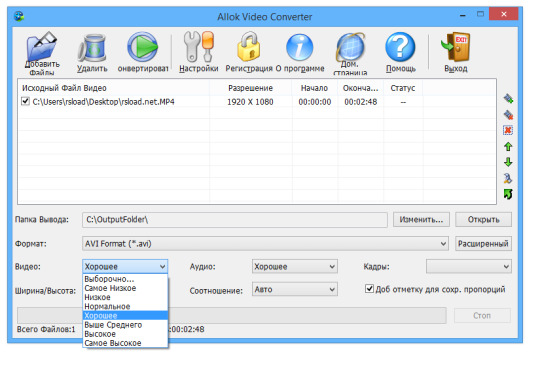
Task: Uncheck the rsload.net.MP4 file checkbox
Action: coord(25,101)
